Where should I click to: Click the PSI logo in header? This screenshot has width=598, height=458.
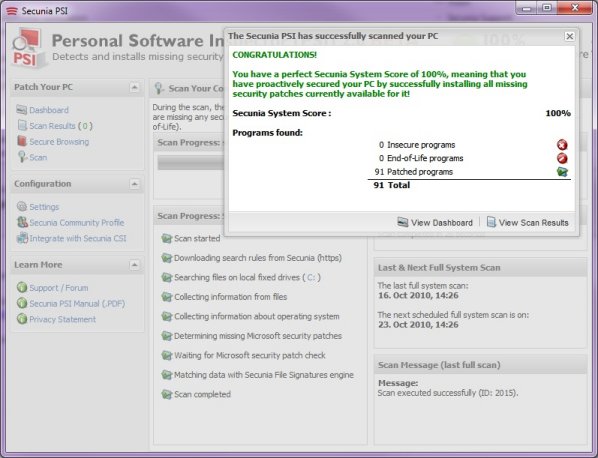pyautogui.click(x=27, y=48)
